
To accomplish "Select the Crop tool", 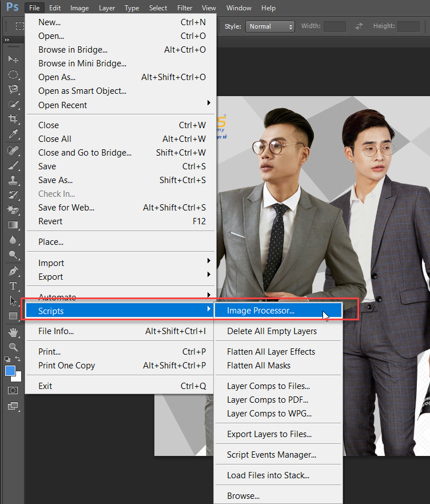I will (13, 119).
